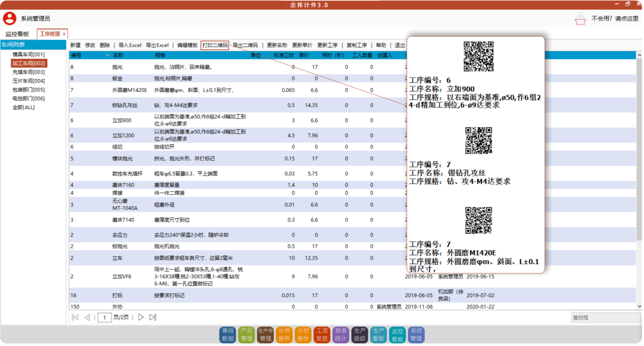
Task: Open the 生产跟踪 dark icon
Action: click(360, 334)
